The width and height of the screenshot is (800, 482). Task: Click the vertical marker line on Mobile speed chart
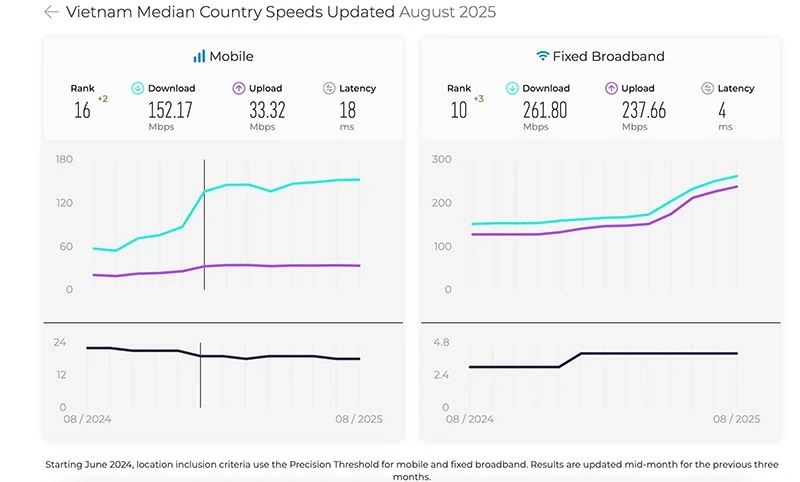click(x=205, y=224)
